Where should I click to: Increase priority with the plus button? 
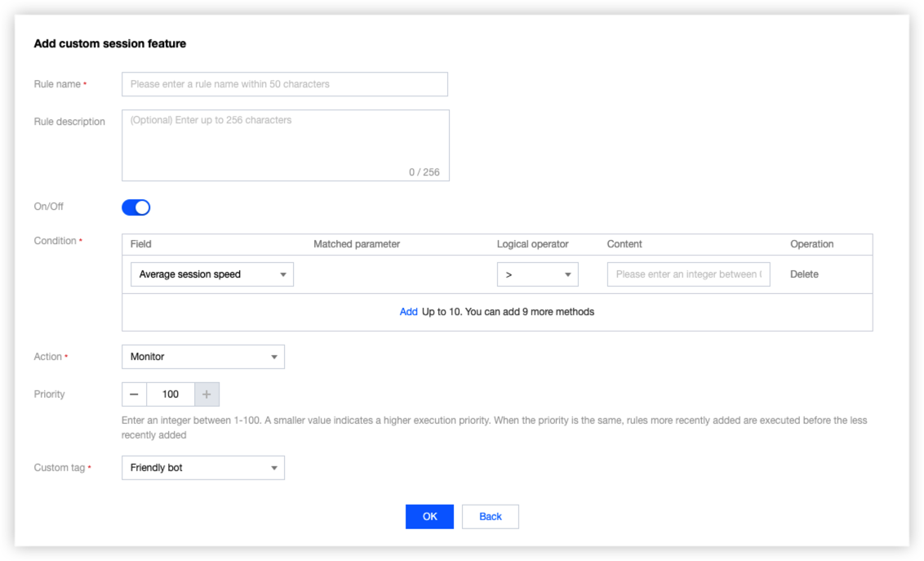207,394
